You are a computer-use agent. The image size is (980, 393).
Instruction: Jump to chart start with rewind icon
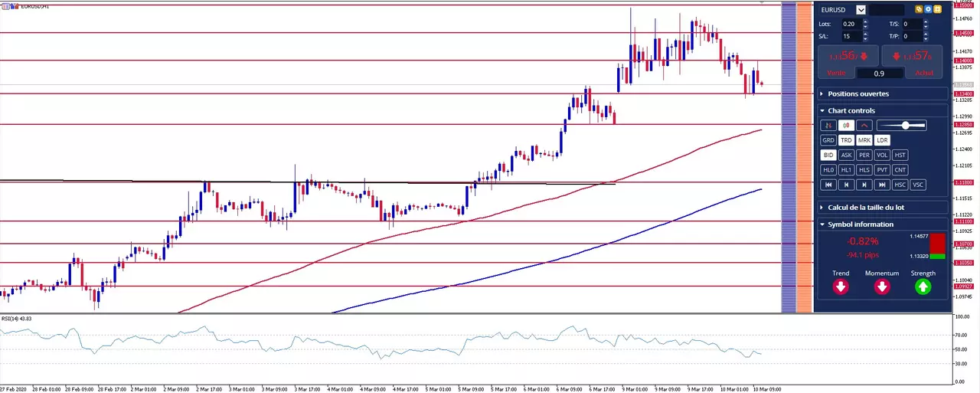point(828,185)
